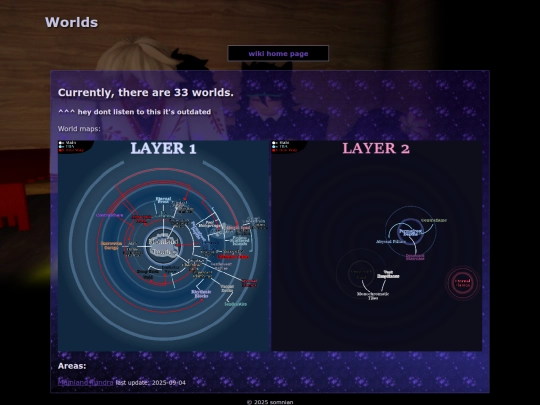The width and height of the screenshot is (540, 405).
Task: Select the 'Worlds' page heading
Action: 71,22
